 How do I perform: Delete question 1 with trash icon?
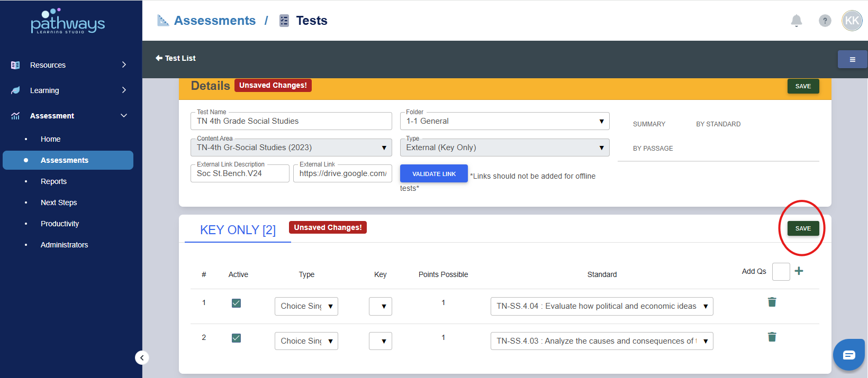(772, 302)
